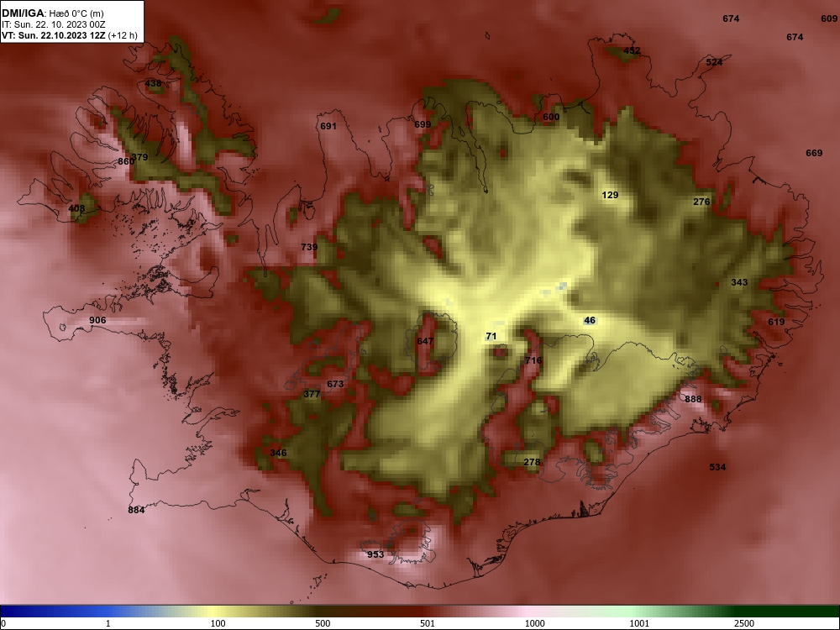Click the value 860 on the map
Viewport: 840px width, 630px height.
[125, 162]
